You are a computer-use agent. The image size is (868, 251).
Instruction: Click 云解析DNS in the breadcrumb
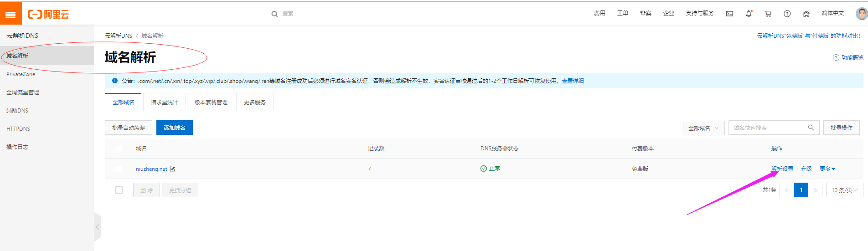119,36
